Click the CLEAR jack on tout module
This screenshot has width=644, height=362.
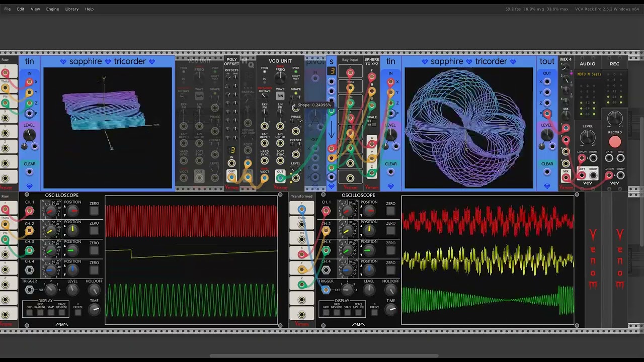pyautogui.click(x=547, y=172)
